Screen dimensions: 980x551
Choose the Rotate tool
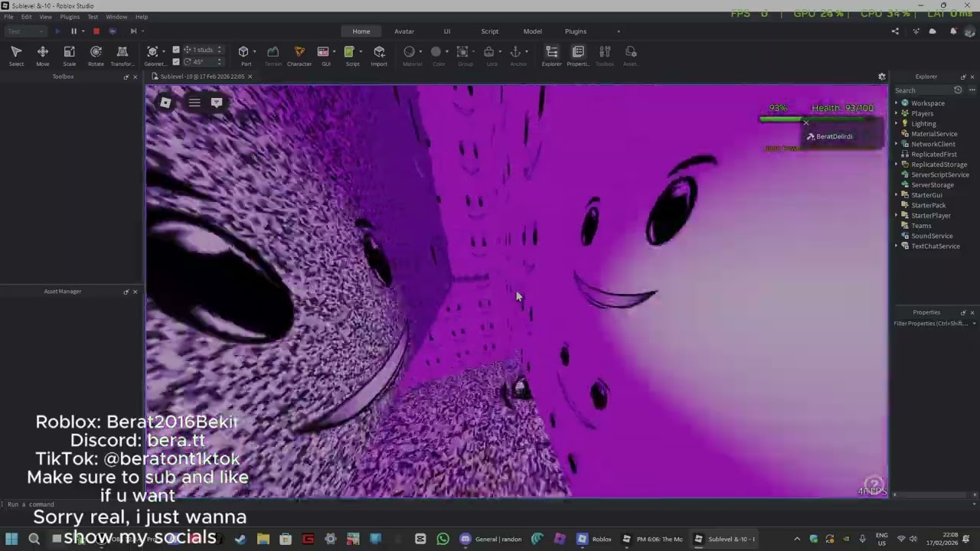tap(96, 56)
